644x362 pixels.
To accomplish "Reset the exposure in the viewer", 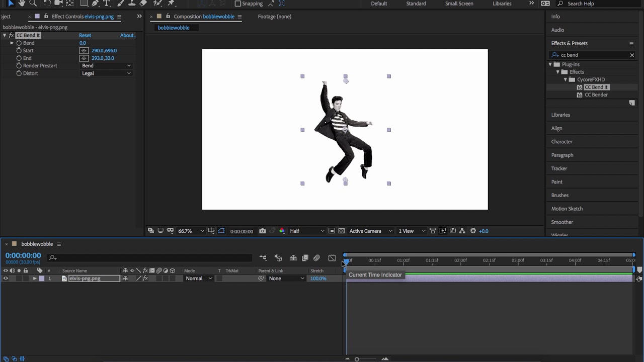I will coord(473,231).
